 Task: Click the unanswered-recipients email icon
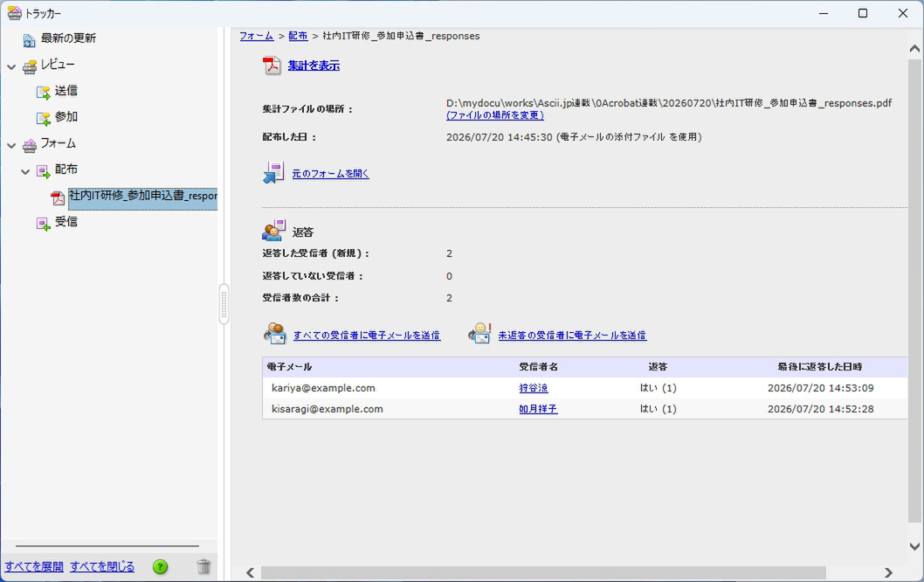[x=479, y=334]
